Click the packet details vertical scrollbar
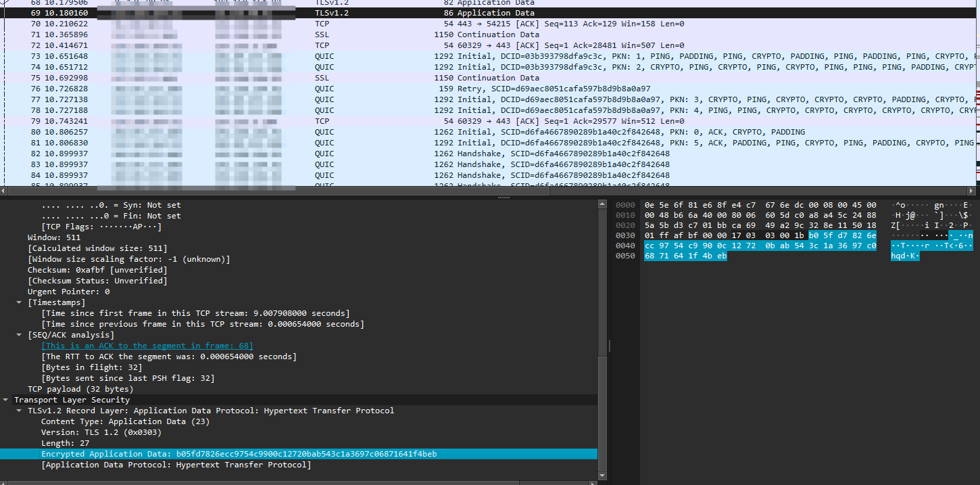The image size is (980, 485). point(602,338)
